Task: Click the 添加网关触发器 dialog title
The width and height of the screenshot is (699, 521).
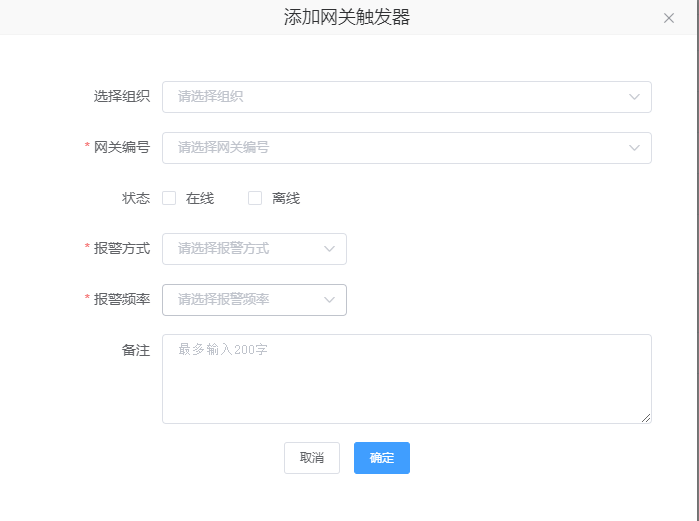Action: click(x=347, y=17)
